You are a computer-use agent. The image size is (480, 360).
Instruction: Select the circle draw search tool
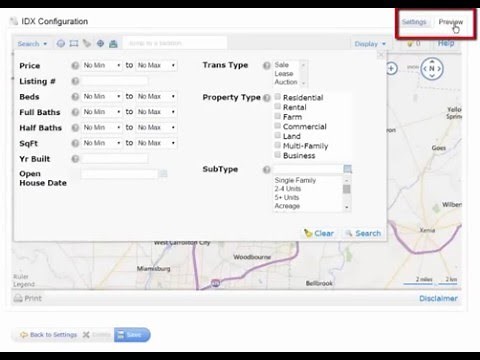tap(61, 44)
